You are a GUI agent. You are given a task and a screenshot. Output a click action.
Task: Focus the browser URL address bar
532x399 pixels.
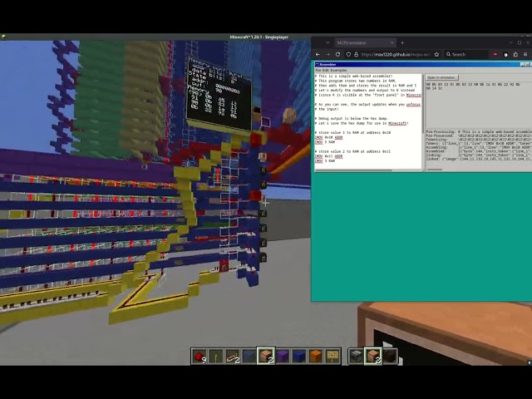coord(396,54)
